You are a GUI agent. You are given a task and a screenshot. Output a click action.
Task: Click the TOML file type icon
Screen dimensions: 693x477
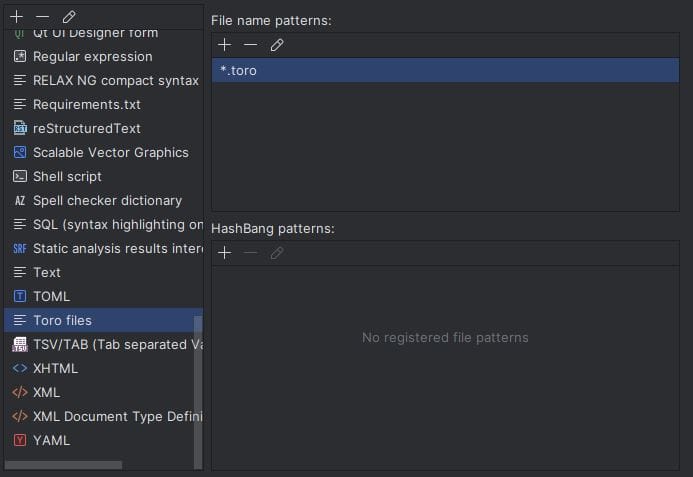click(x=20, y=296)
